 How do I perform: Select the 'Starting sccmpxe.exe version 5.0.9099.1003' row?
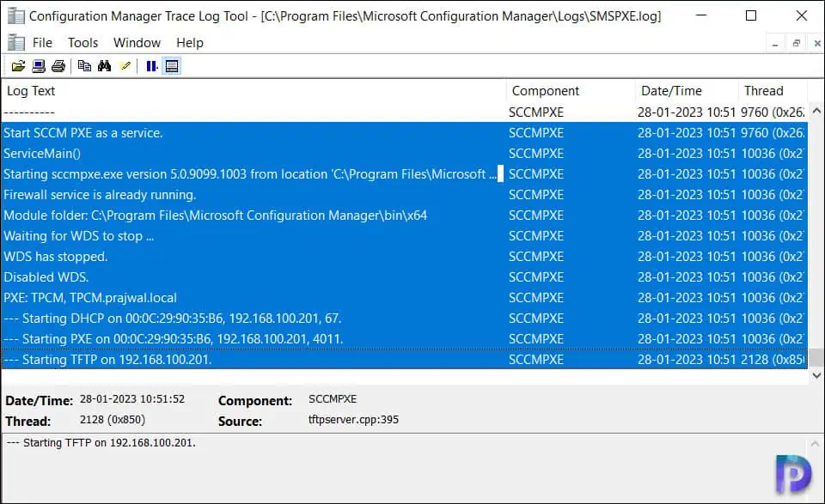coord(404,174)
